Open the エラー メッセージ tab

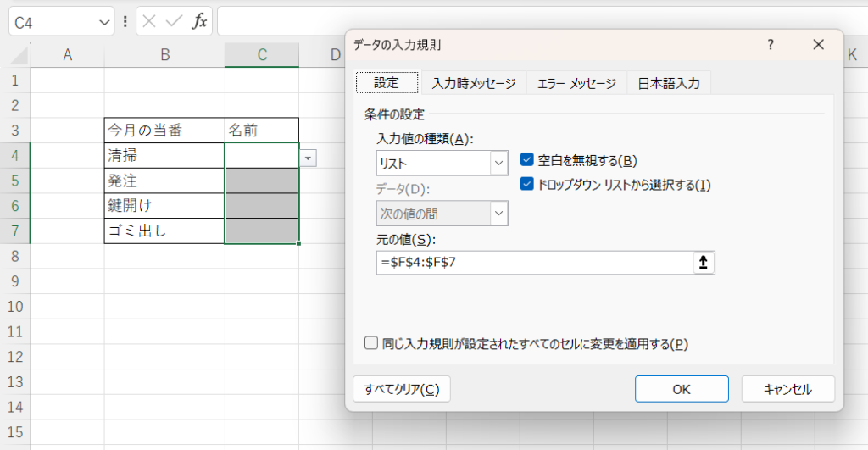[576, 83]
